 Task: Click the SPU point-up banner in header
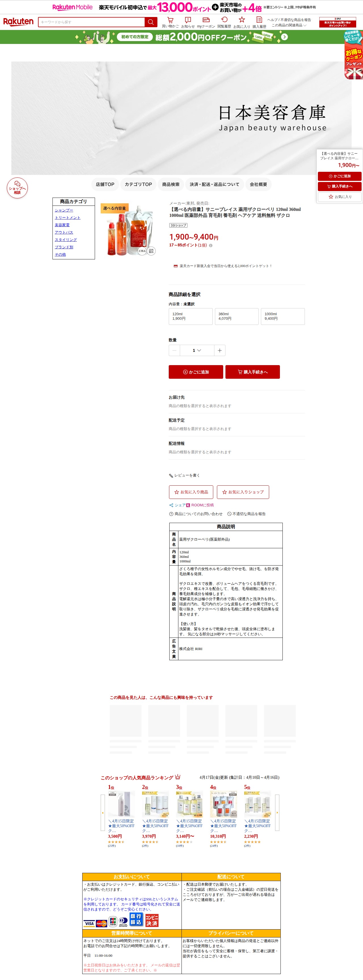337,22
